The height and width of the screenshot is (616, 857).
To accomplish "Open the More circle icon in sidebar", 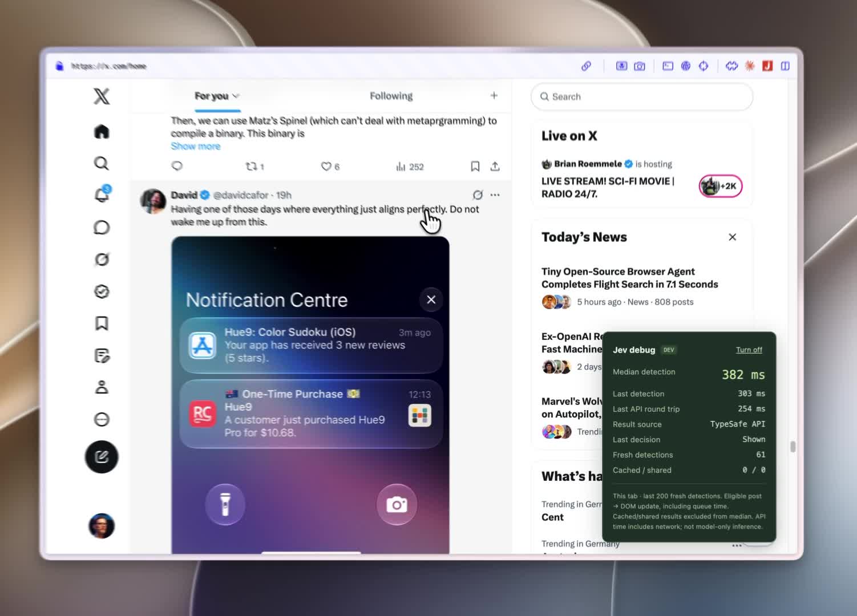I will pos(102,419).
